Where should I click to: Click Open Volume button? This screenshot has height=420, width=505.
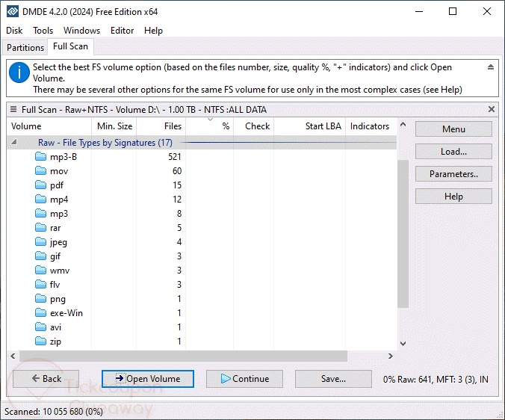pos(148,379)
